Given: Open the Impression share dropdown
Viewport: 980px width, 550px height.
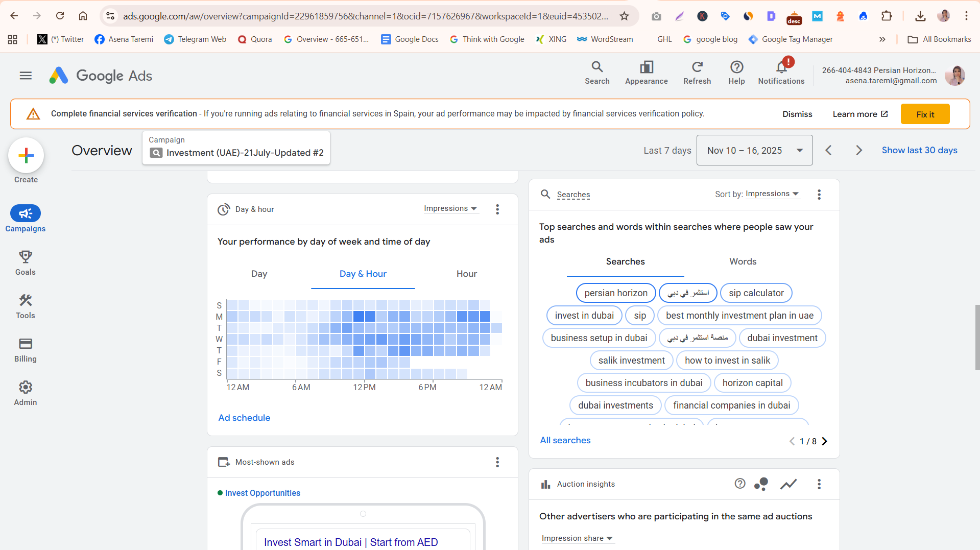Looking at the screenshot, I should 577,538.
